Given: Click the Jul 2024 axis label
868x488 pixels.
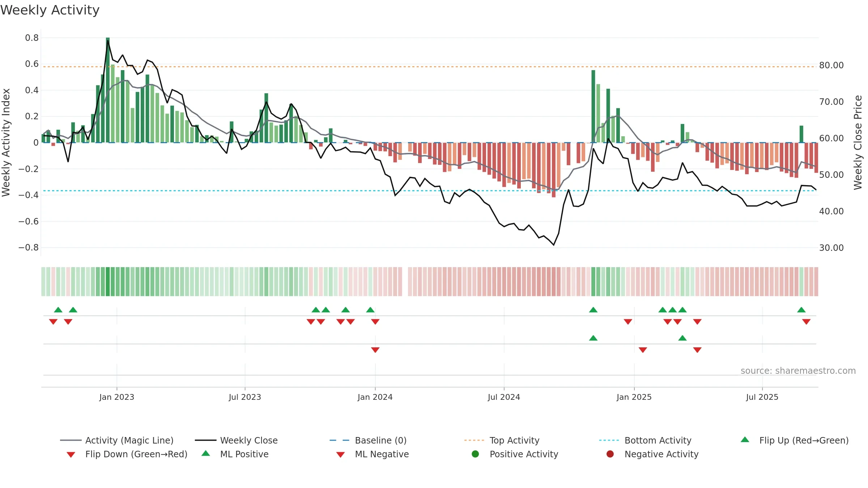Looking at the screenshot, I should tap(504, 397).
